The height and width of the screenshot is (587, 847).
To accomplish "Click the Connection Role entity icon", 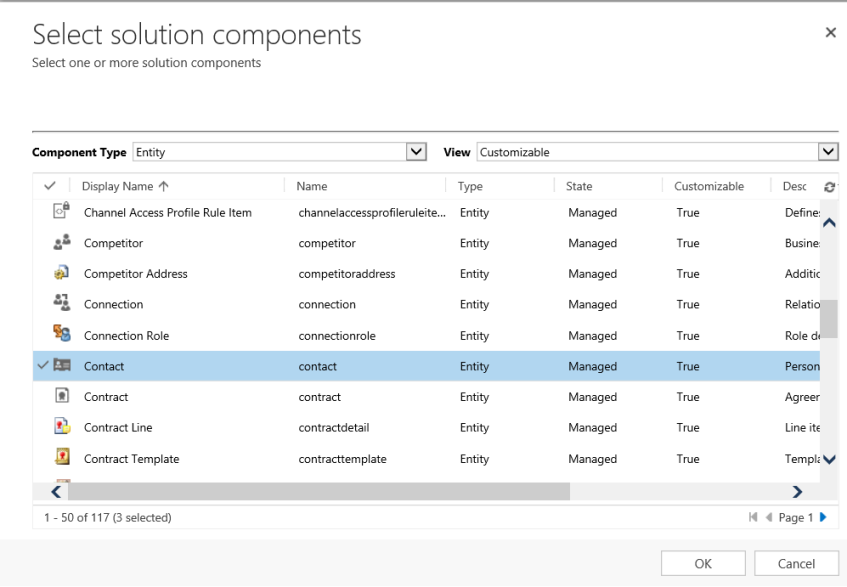I will pos(62,335).
